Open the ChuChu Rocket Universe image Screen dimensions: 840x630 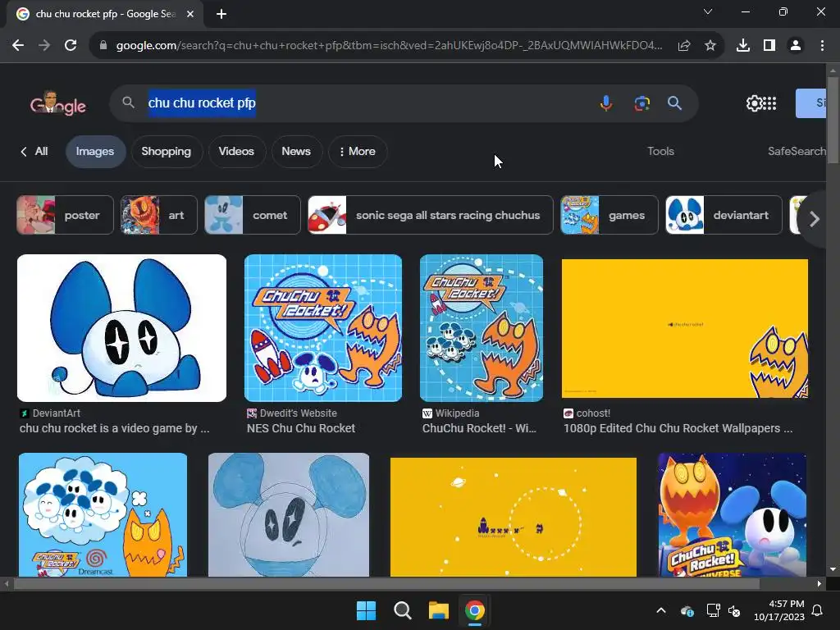(732, 514)
